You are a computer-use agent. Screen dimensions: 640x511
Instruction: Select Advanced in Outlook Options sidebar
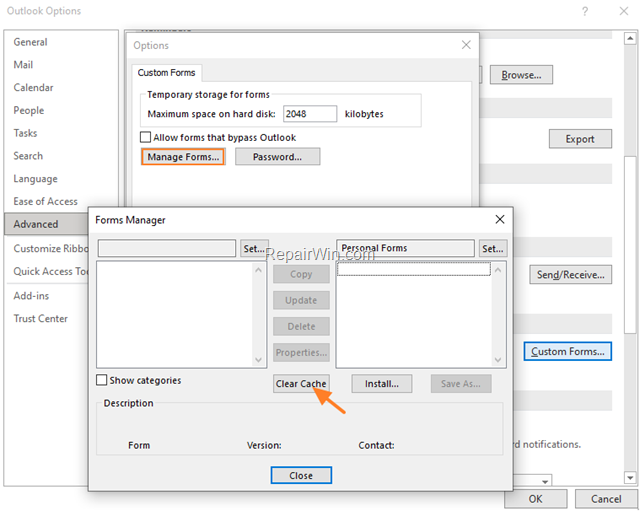click(46, 224)
